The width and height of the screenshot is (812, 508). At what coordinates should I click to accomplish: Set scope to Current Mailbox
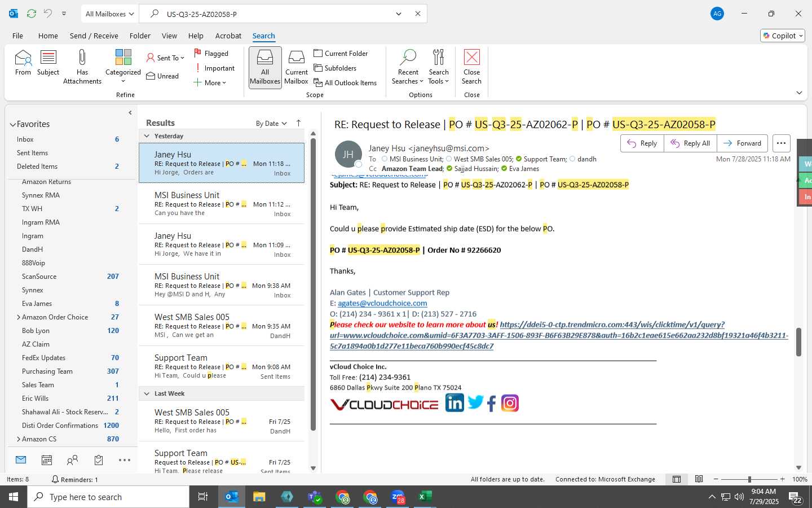point(296,67)
